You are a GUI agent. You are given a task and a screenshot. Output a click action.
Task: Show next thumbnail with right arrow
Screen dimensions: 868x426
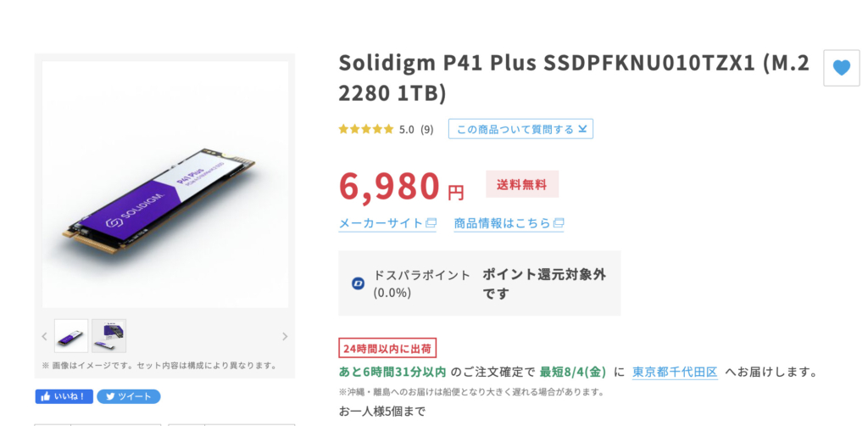click(285, 336)
